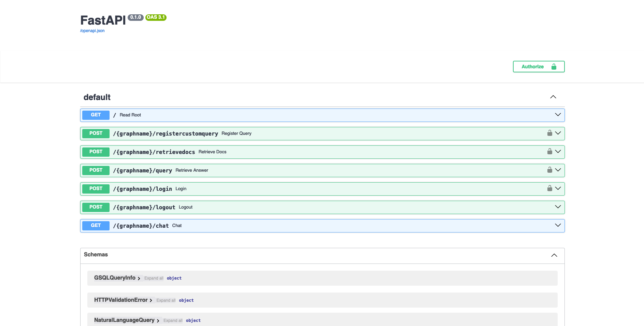This screenshot has width=644, height=326.
Task: Expand the GET Read Root endpoint arrow
Action: point(558,115)
